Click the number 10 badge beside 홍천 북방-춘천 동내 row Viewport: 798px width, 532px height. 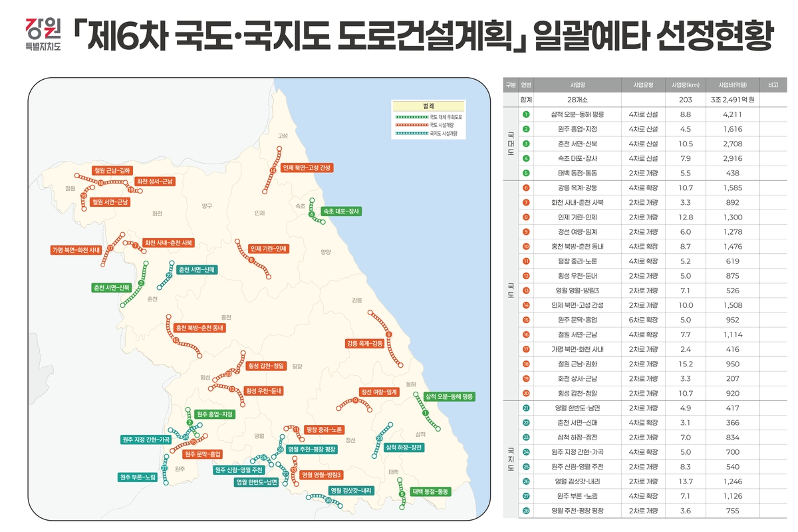coord(526,247)
